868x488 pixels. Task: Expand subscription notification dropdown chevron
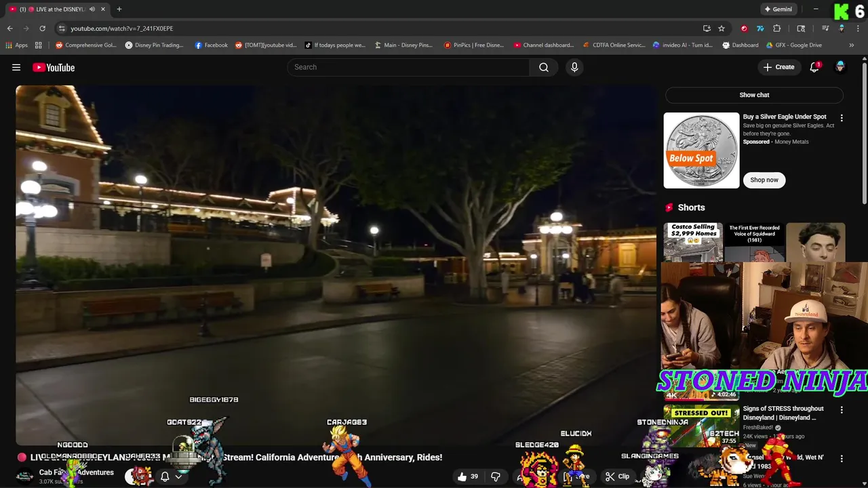pos(178,476)
